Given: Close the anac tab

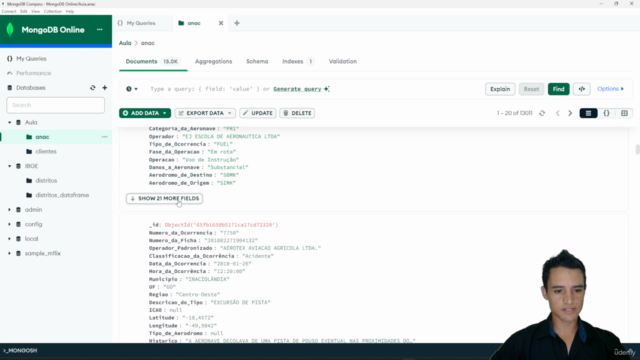Looking at the screenshot, I should [221, 23].
